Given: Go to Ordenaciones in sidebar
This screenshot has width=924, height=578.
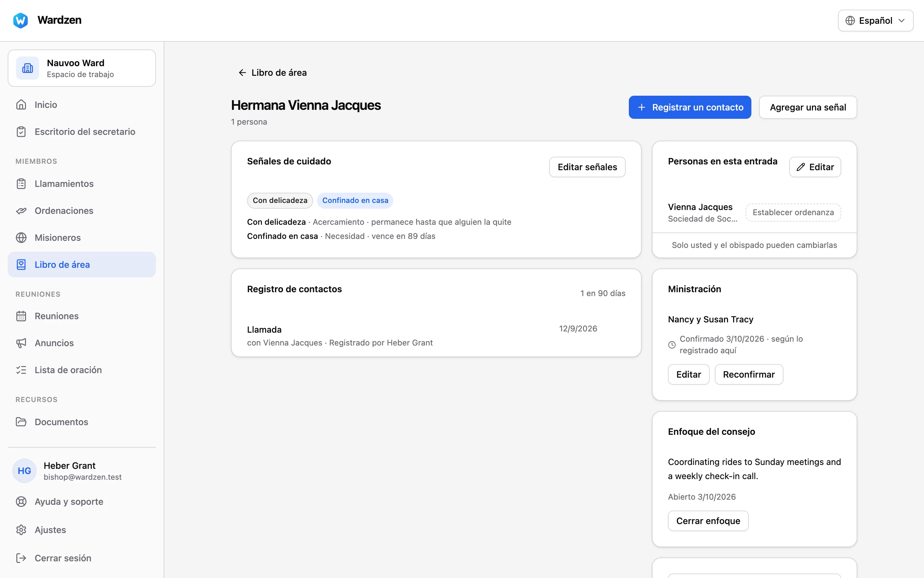Looking at the screenshot, I should (82, 211).
